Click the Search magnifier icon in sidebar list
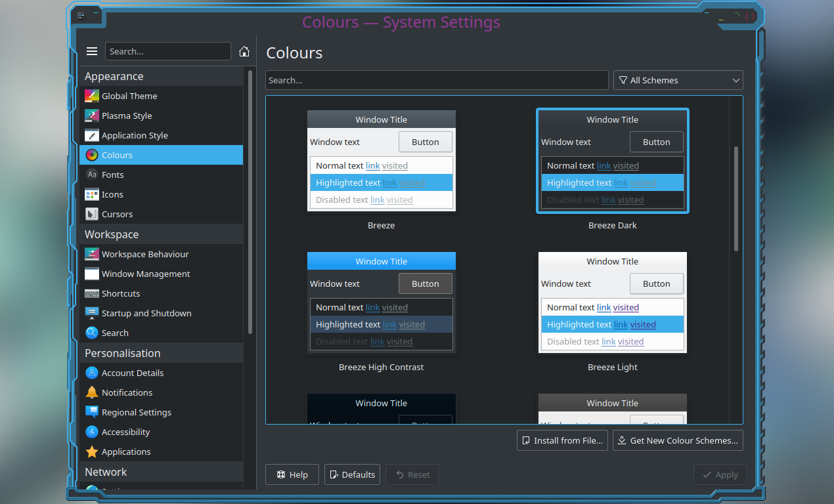This screenshot has height=504, width=834. (x=92, y=333)
